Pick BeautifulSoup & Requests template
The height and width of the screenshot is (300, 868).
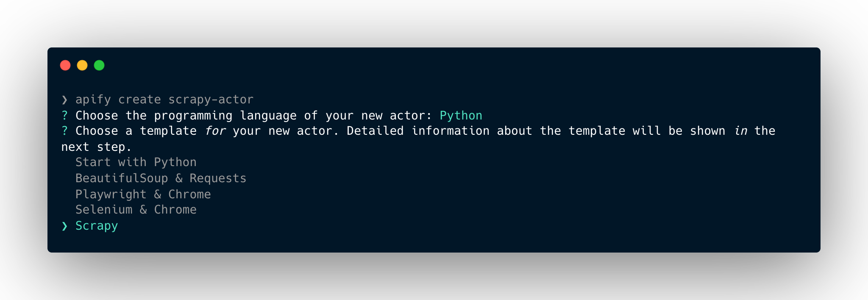tap(161, 178)
